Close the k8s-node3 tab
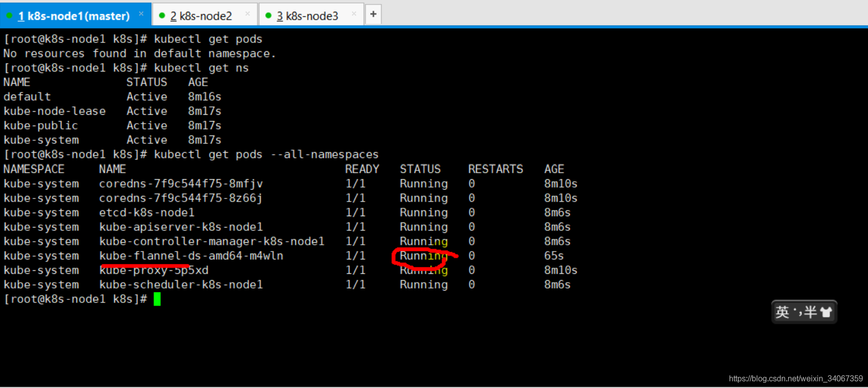The image size is (868, 388). 354,14
